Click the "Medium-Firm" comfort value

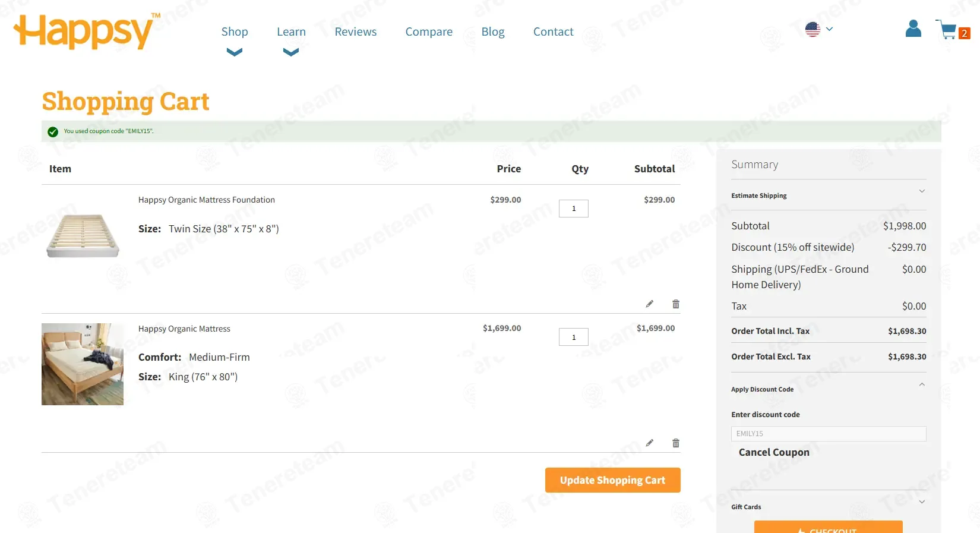coord(219,357)
